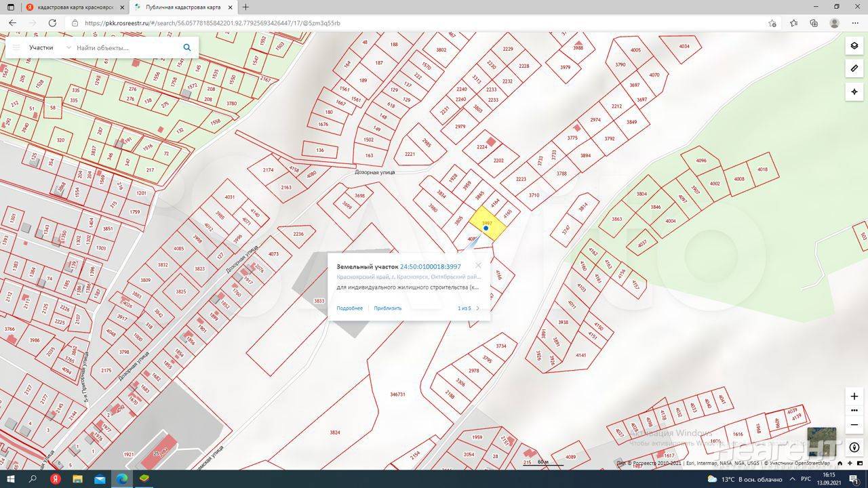868x488 pixels.
Task: Click the Найти объекты search field
Action: pyautogui.click(x=125, y=48)
